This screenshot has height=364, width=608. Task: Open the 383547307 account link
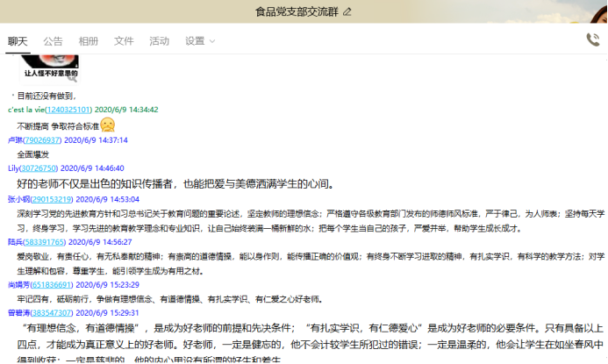click(x=52, y=312)
